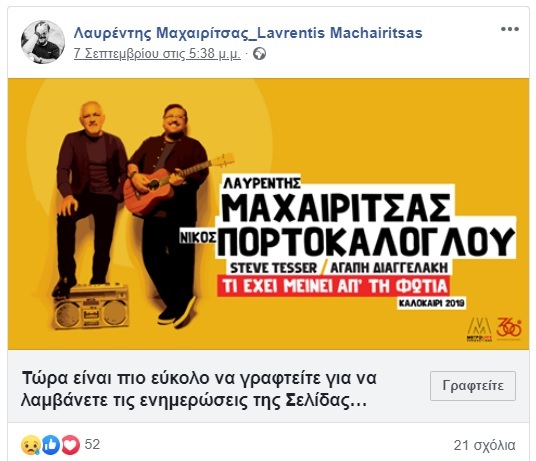Click the Γραφτείτε subscribe button
This screenshot has height=461, width=536.
(x=473, y=386)
